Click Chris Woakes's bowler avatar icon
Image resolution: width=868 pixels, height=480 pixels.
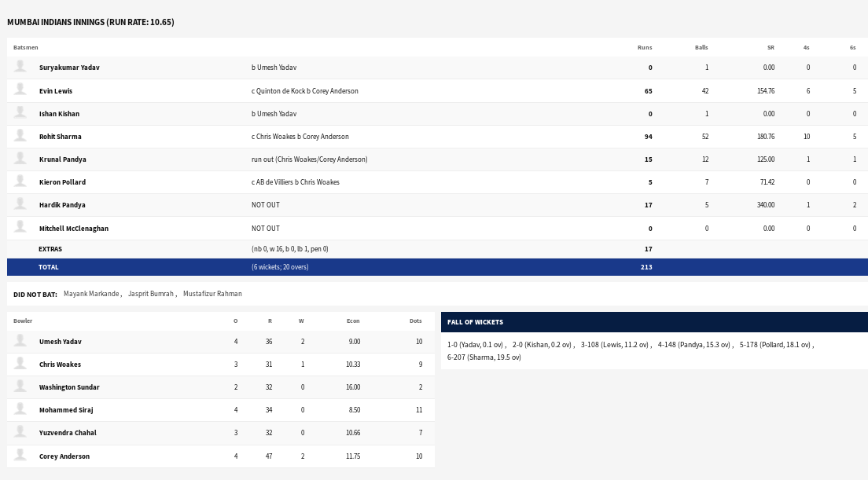click(x=20, y=363)
